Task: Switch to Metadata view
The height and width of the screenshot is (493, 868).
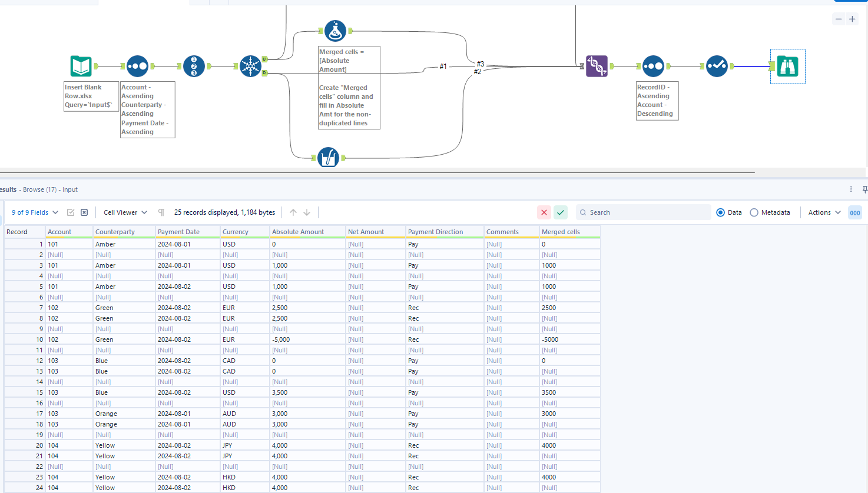Action: 754,212
